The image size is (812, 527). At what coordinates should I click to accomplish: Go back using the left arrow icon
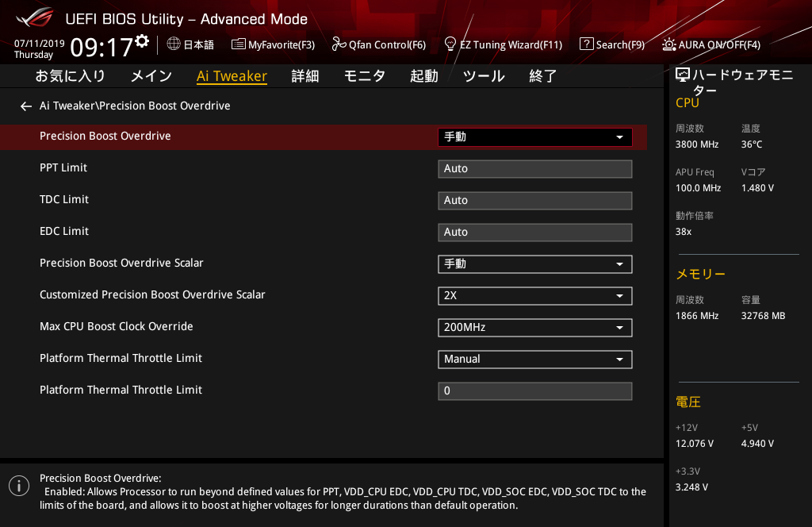[x=26, y=106]
